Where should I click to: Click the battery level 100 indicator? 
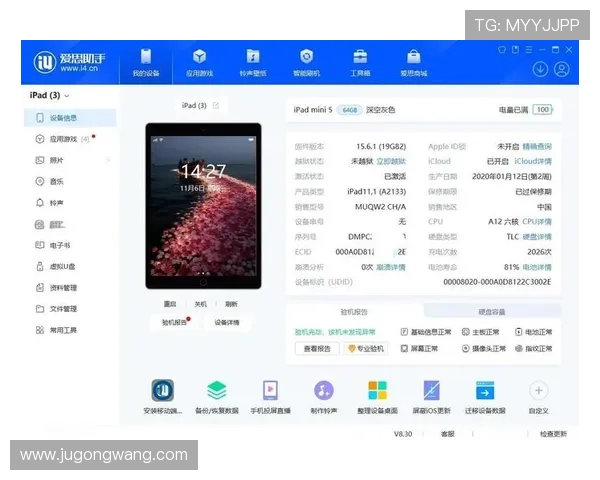[543, 110]
